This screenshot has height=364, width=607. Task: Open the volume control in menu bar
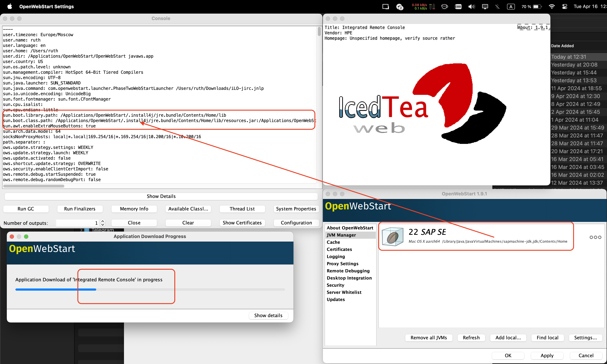(471, 7)
